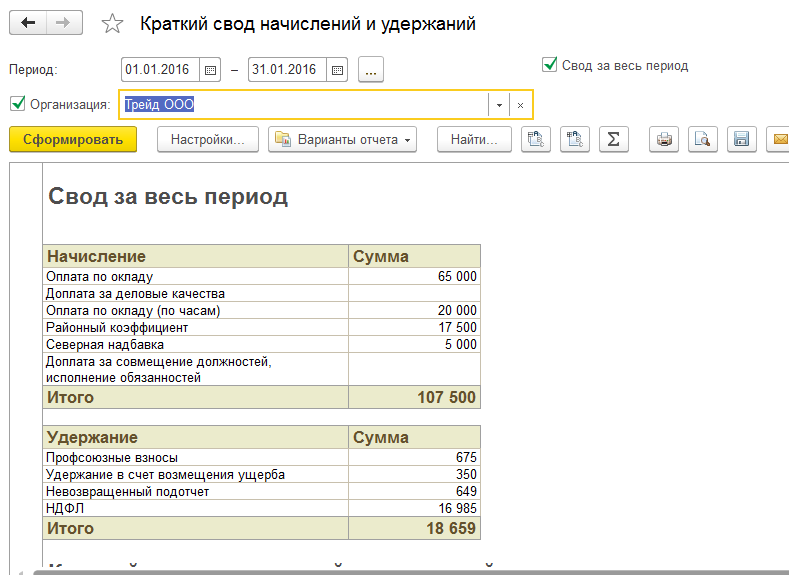Click the 'Найти...' search button

point(474,140)
